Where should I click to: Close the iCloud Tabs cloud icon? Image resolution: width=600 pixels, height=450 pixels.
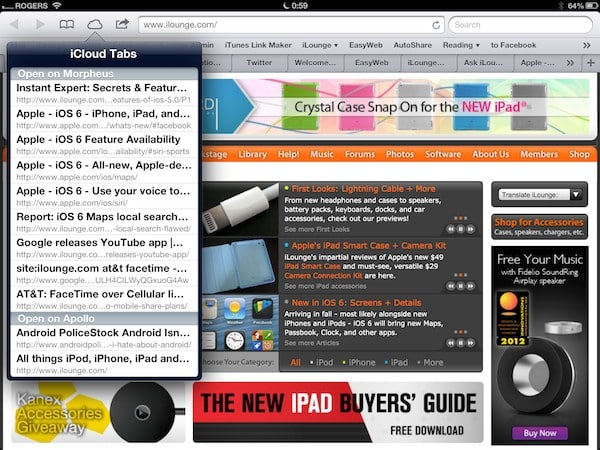click(95, 24)
